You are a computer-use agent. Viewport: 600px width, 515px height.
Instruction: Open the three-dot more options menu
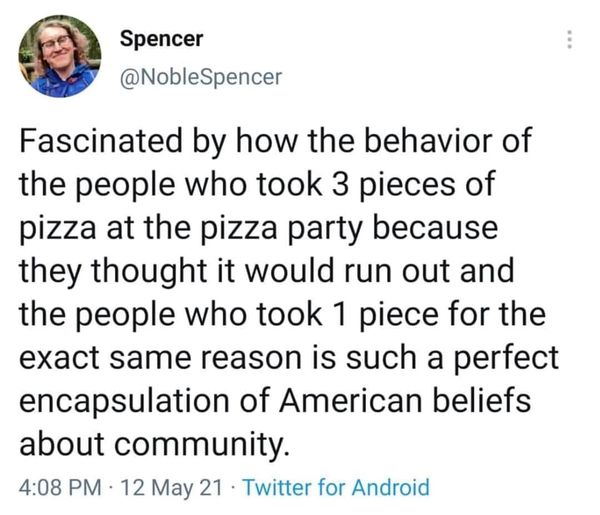click(570, 41)
